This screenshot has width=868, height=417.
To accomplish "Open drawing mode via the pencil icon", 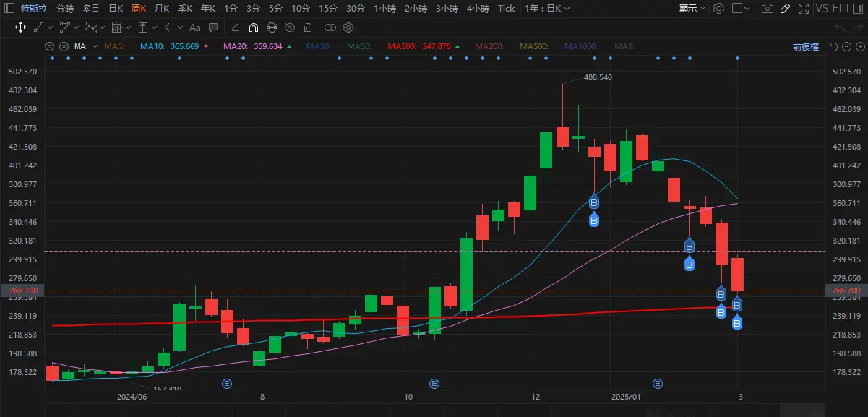I will [x=785, y=8].
